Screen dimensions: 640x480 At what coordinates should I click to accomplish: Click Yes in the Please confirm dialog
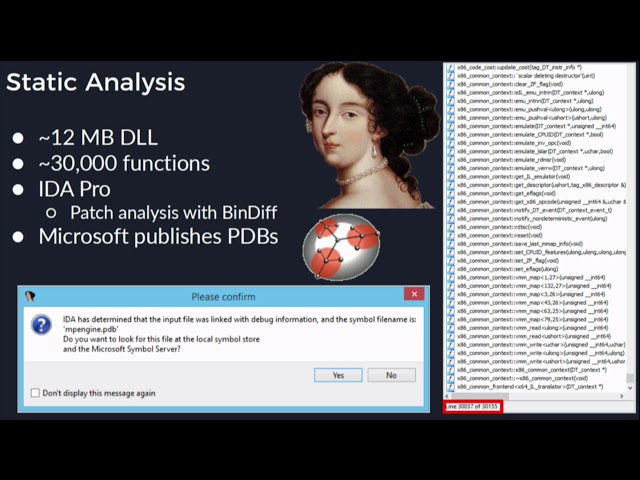click(x=338, y=375)
